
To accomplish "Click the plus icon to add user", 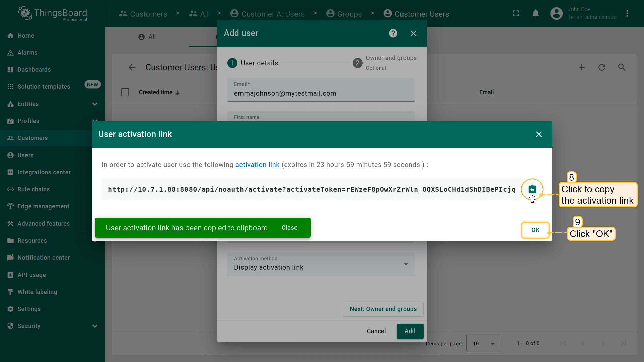I will click(582, 67).
